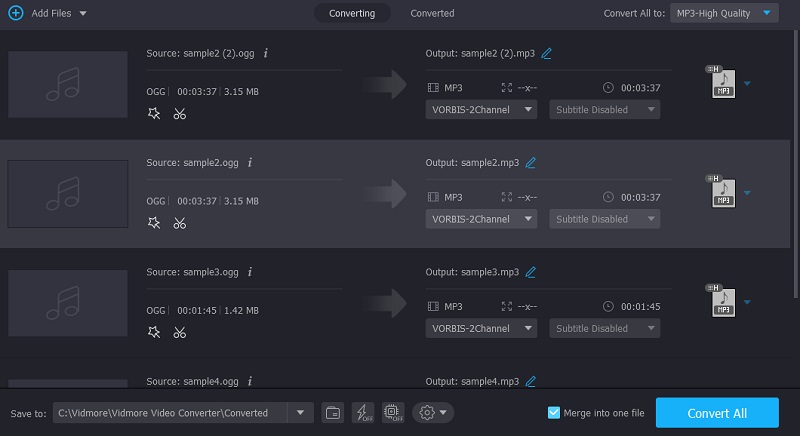Open the output folder icon in bottom bar
This screenshot has width=800, height=436.
pyautogui.click(x=333, y=412)
